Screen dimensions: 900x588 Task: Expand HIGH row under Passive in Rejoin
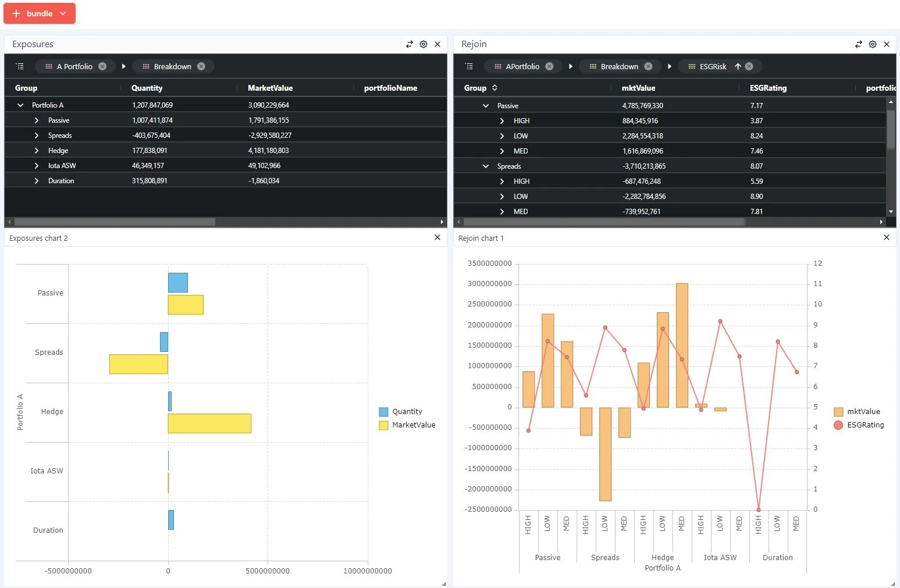pyautogui.click(x=502, y=121)
